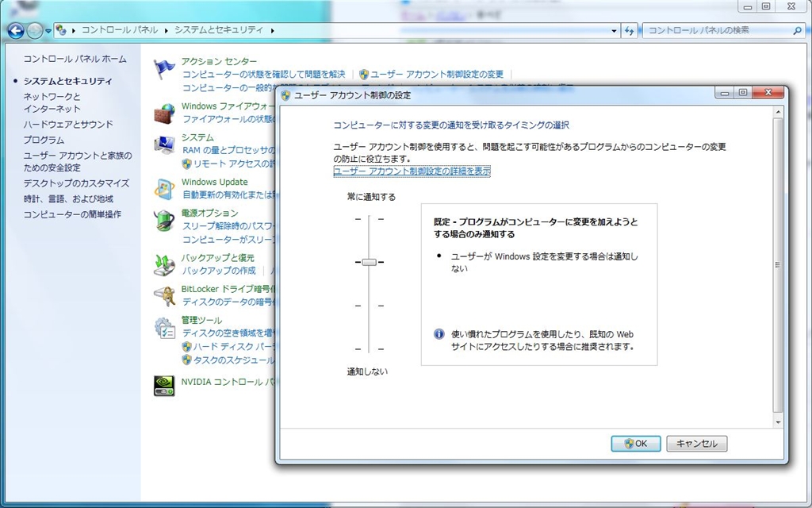Minimize the Control Panel window
This screenshot has width=812, height=508.
point(747,6)
